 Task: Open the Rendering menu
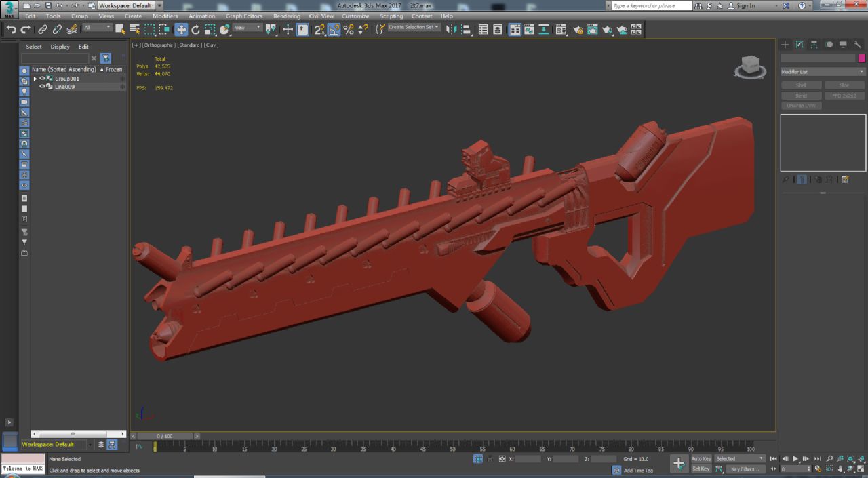286,16
